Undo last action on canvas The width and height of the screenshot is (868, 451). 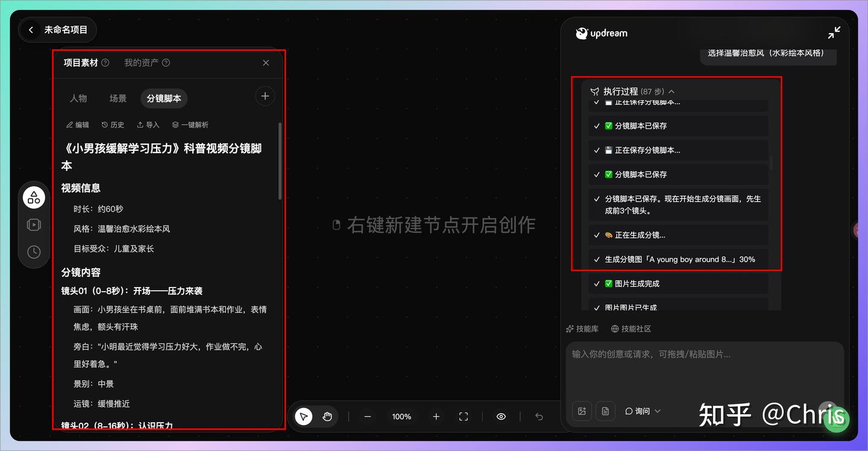[539, 417]
